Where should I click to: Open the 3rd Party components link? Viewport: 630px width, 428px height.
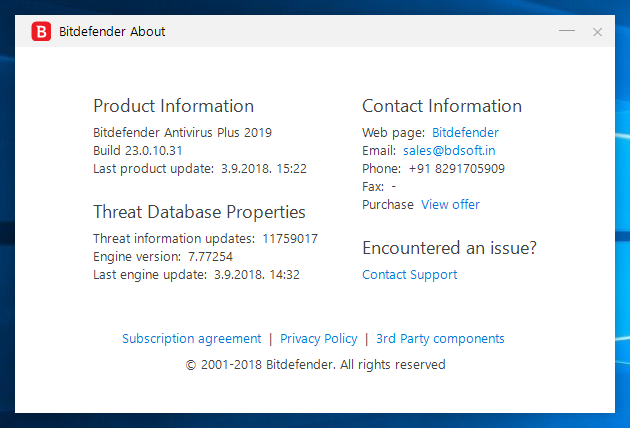coord(440,338)
